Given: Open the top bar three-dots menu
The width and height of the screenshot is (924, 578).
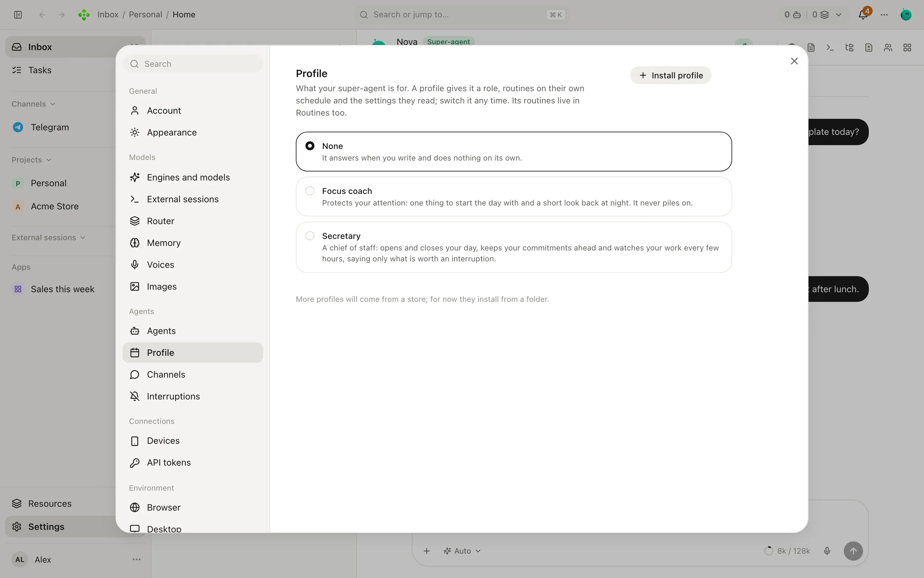Looking at the screenshot, I should pos(884,14).
